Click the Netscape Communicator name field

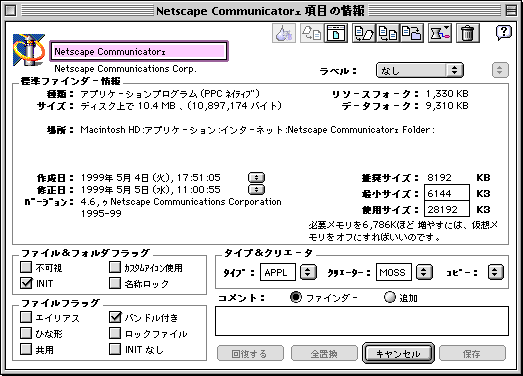tap(139, 51)
